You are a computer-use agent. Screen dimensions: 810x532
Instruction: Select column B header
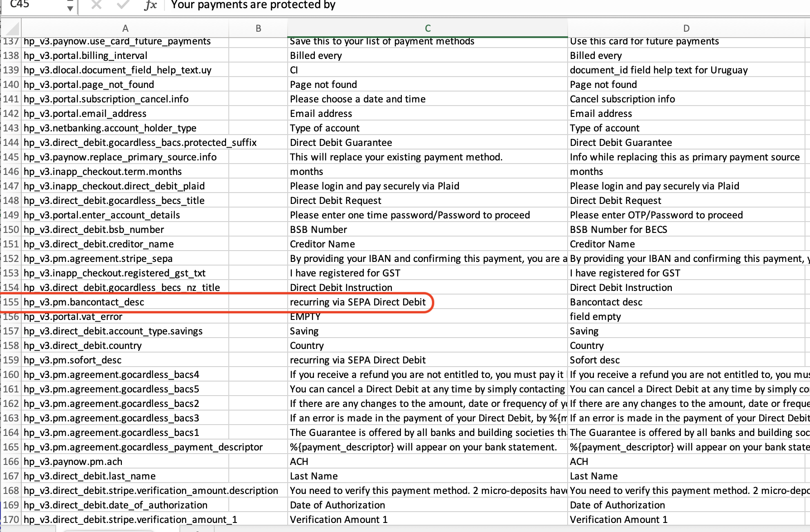[x=258, y=28]
